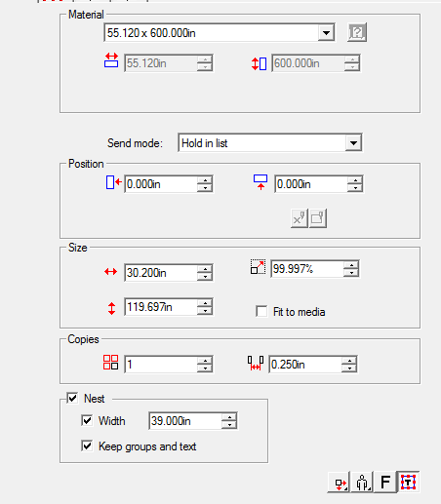The image size is (441, 504).
Task: Click the scale percentage icon
Action: coord(258,267)
